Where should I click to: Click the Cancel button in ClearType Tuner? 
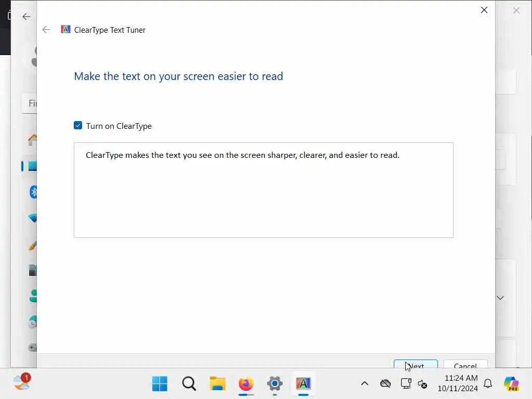(x=465, y=364)
